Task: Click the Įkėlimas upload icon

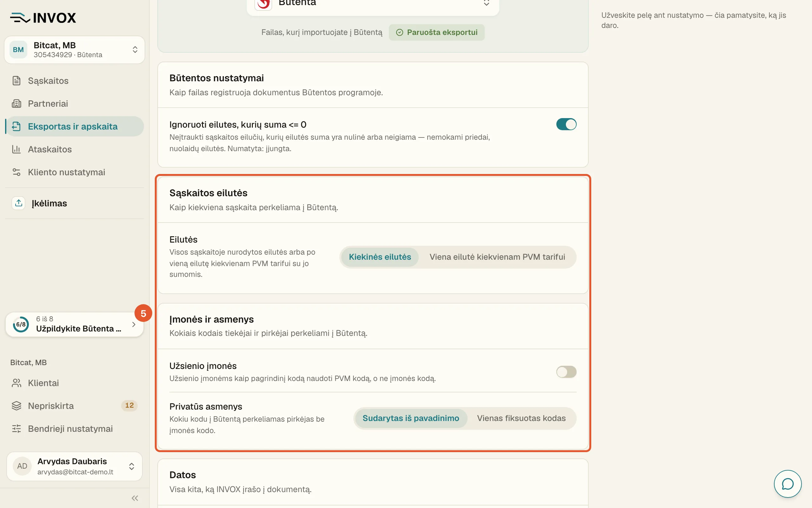Action: pyautogui.click(x=18, y=203)
